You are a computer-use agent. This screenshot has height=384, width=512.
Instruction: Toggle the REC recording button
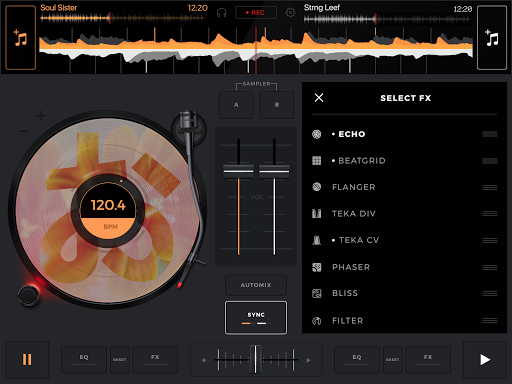256,13
